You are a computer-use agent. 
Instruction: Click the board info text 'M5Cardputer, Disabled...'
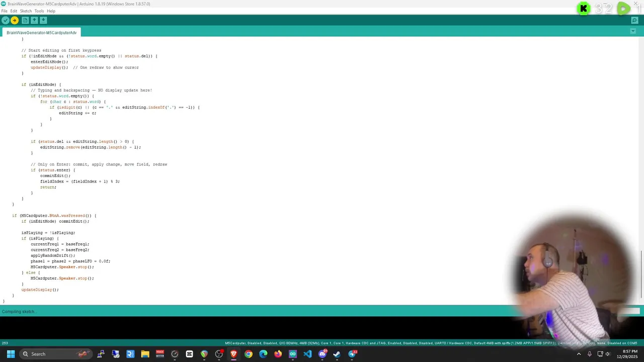[431, 343]
